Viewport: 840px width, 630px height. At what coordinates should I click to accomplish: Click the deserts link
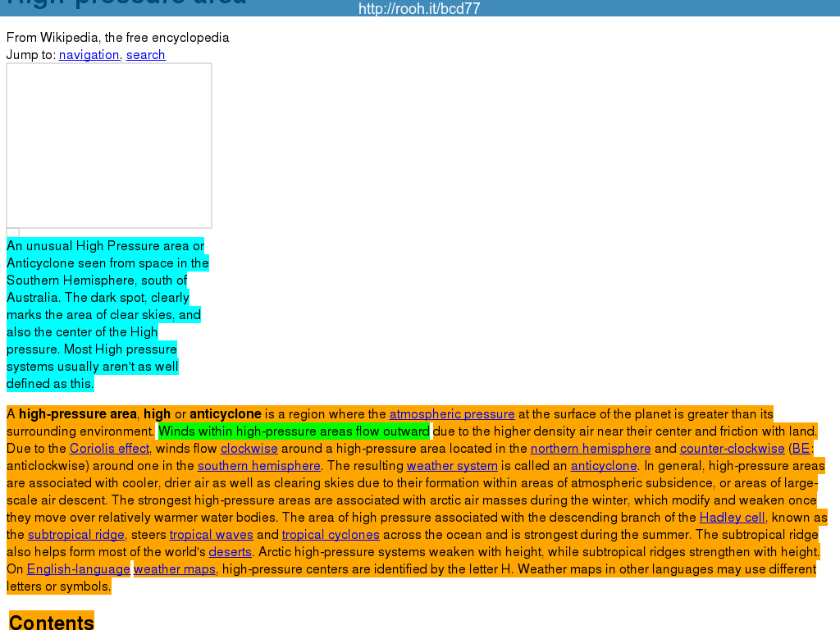[230, 552]
